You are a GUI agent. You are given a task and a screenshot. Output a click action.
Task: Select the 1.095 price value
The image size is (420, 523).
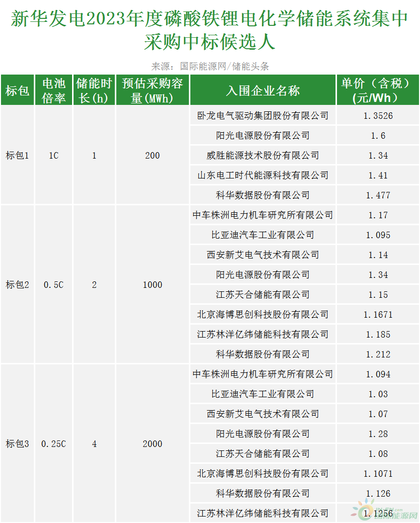tap(378, 235)
